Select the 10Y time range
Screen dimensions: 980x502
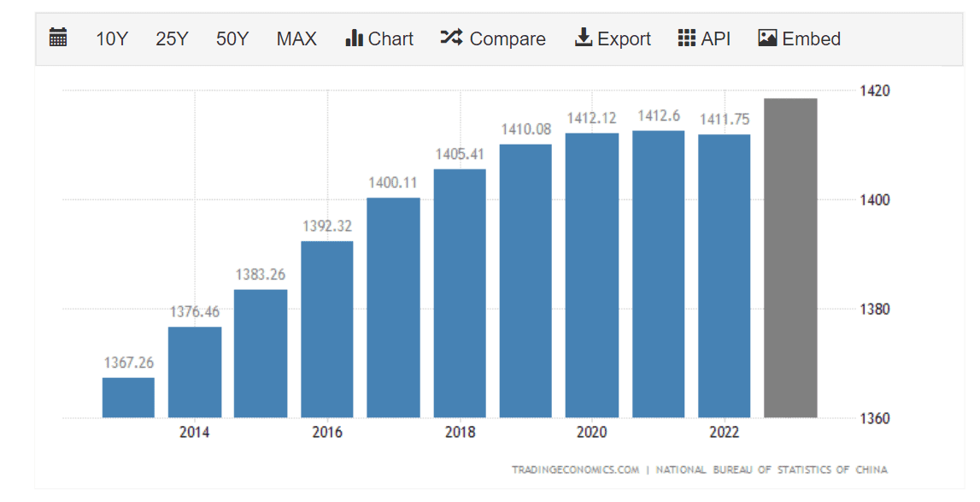coord(111,38)
